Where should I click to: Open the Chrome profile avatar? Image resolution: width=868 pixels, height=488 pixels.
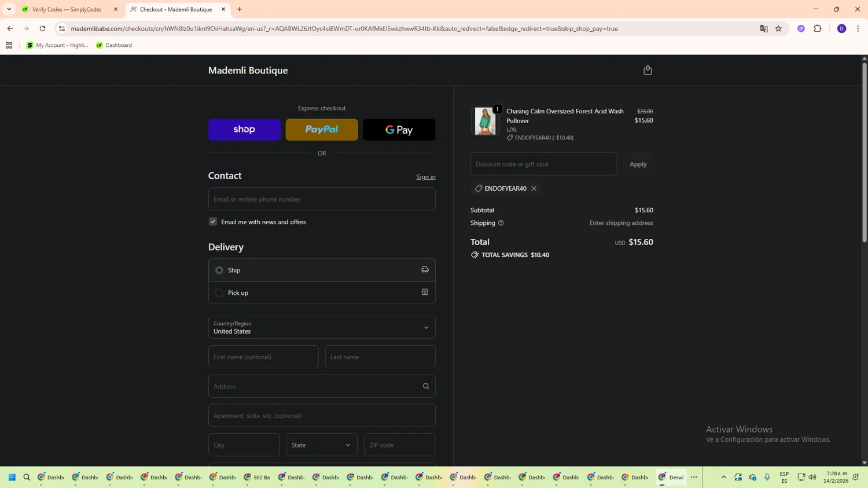tap(842, 28)
